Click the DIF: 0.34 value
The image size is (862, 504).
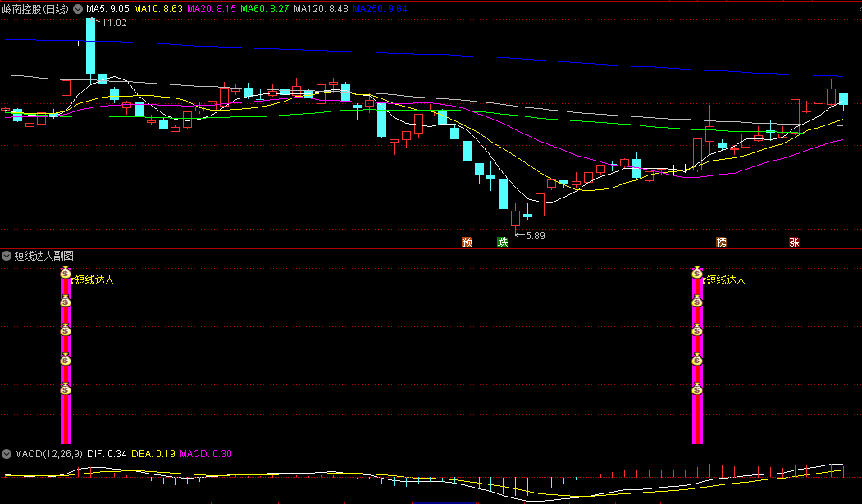pos(107,454)
